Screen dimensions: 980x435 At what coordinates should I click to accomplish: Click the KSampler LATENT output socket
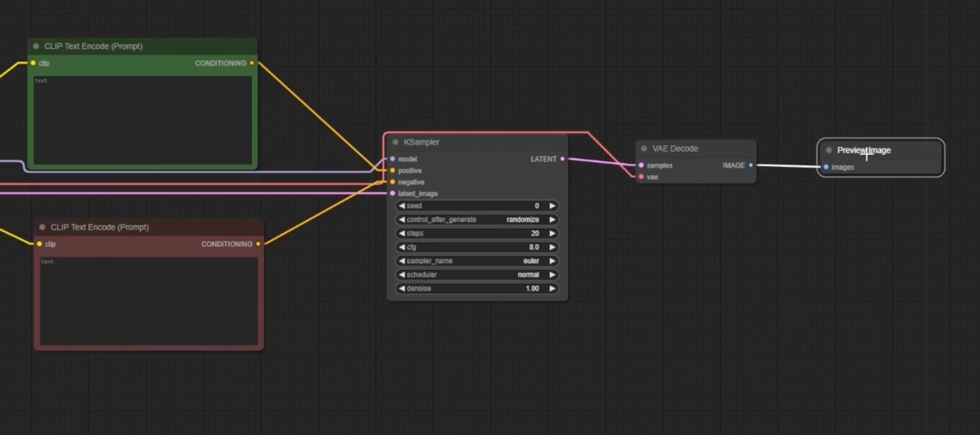[x=562, y=159]
